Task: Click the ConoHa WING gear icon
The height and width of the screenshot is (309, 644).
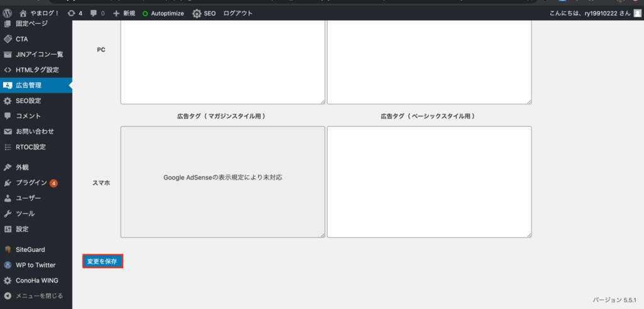Action: click(x=8, y=281)
